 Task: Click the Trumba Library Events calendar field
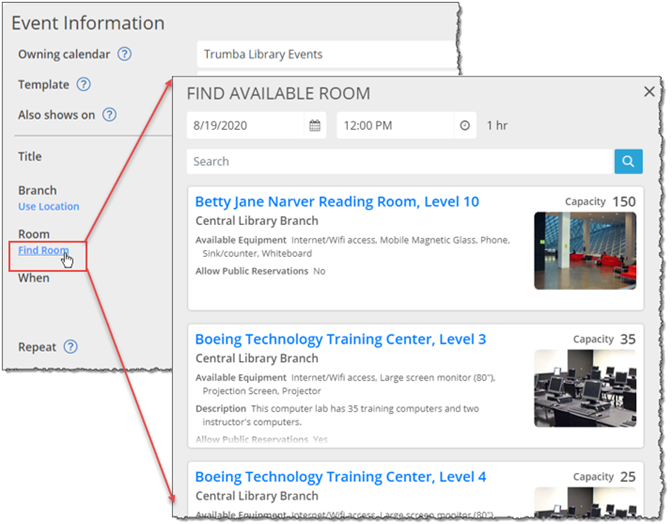327,54
